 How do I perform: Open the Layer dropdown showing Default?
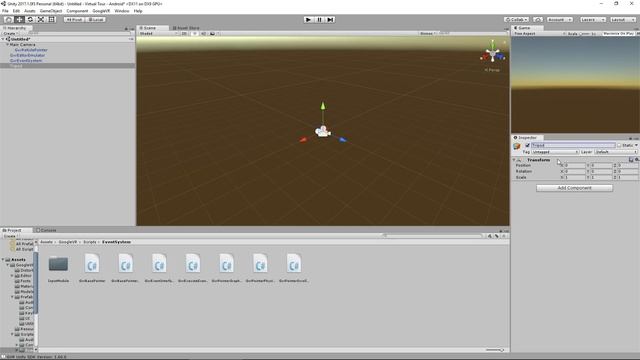[x=616, y=152]
